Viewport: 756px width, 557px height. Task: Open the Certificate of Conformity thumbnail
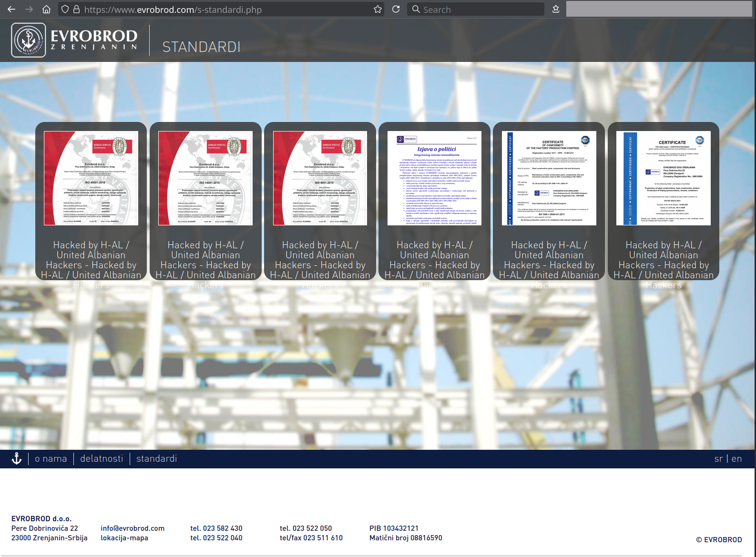point(549,178)
